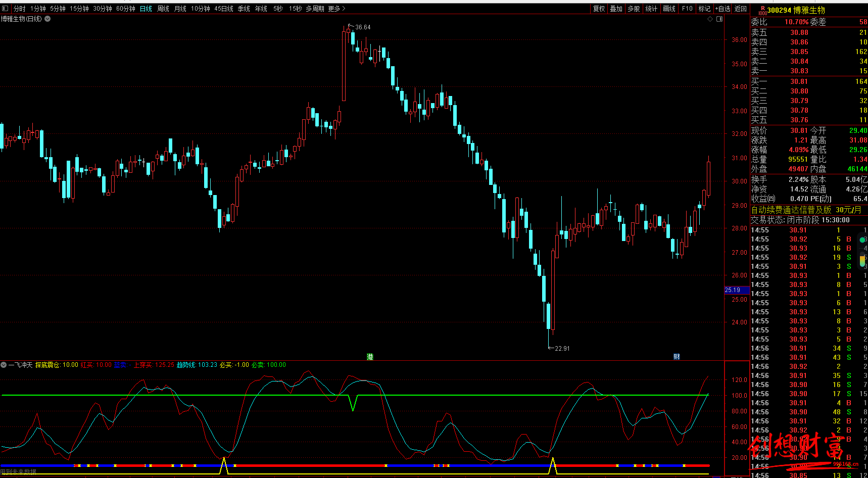The image size is (868, 478).
Task: Switch to 30分钟 period
Action: (x=103, y=9)
